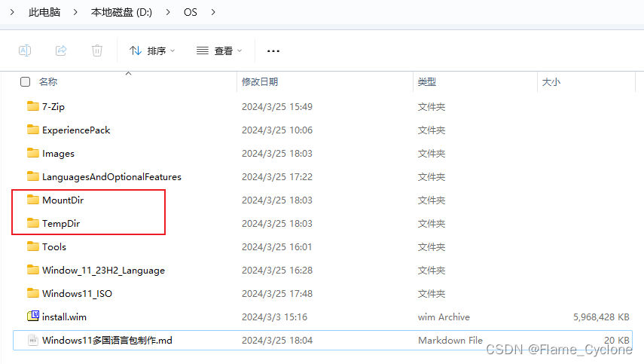Select the Tools folder name
The width and height of the screenshot is (644, 364).
(54, 247)
